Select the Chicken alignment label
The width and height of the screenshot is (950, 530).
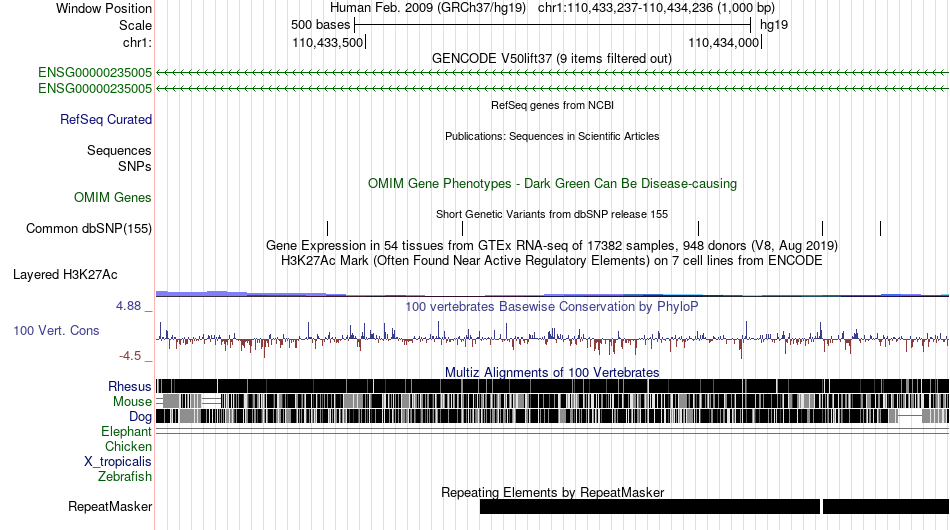click(x=128, y=446)
